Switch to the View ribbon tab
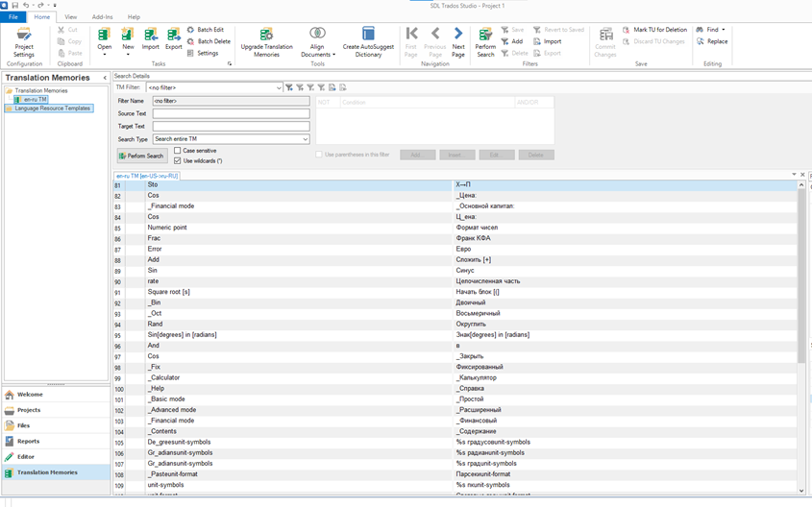Image resolution: width=812 pixels, height=507 pixels. pos(71,17)
